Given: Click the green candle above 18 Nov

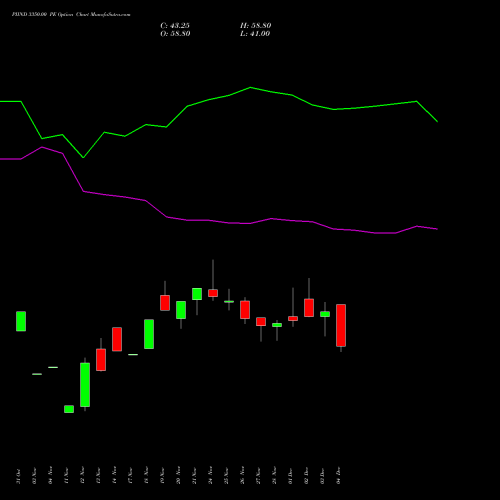Looking at the screenshot, I should [149, 334].
